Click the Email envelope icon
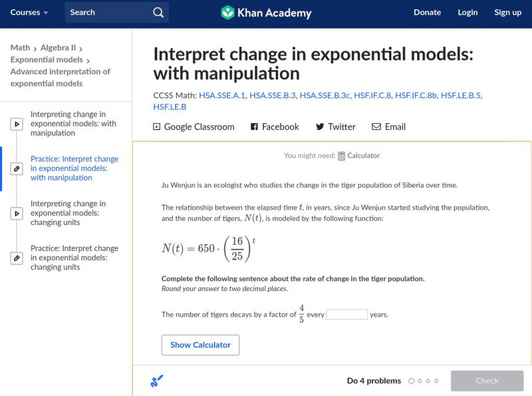 pyautogui.click(x=376, y=126)
